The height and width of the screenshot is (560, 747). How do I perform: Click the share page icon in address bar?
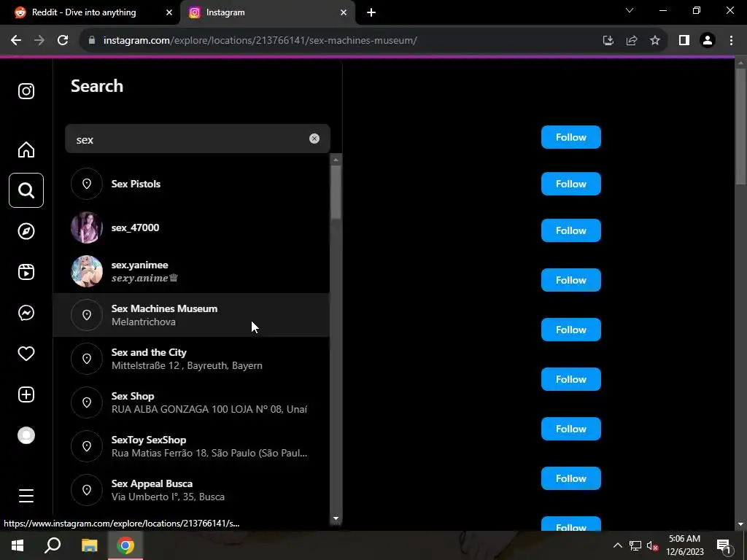(632, 41)
